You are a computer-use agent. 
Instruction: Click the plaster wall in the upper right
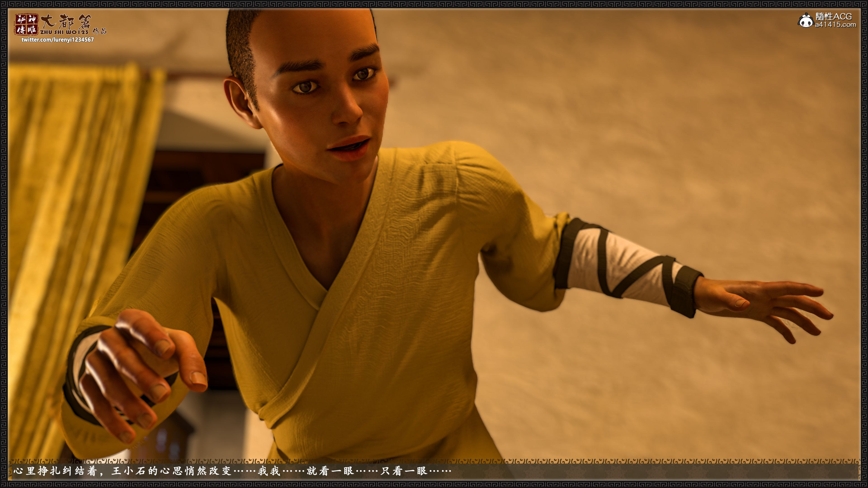coord(640,101)
